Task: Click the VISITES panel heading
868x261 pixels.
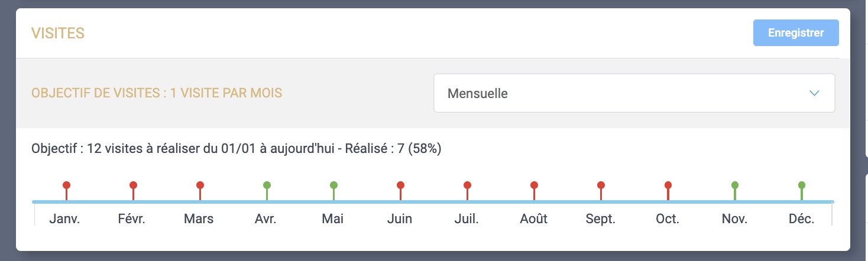Action: [x=58, y=33]
